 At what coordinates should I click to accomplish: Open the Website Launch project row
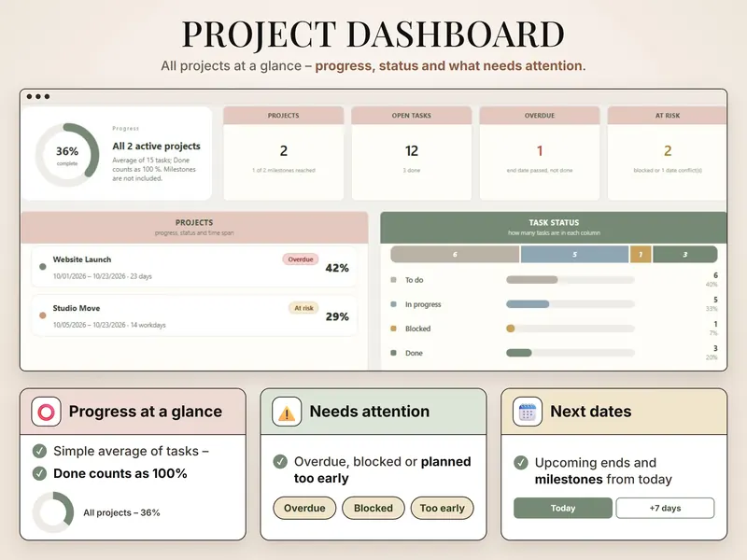[194, 267]
